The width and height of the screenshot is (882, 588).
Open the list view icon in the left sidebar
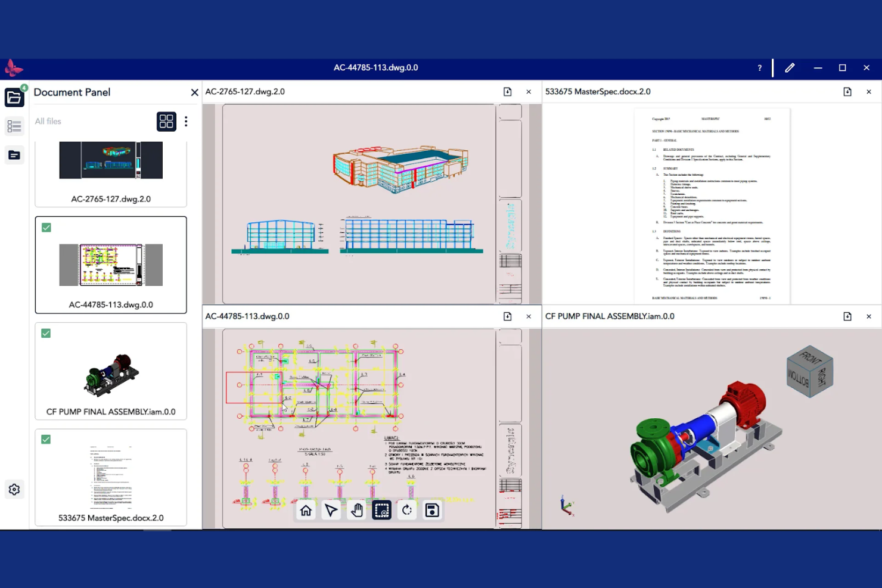point(14,126)
